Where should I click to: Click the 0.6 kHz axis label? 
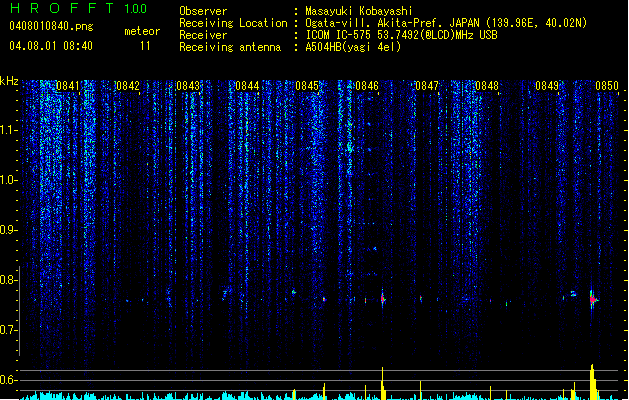click(x=9, y=380)
